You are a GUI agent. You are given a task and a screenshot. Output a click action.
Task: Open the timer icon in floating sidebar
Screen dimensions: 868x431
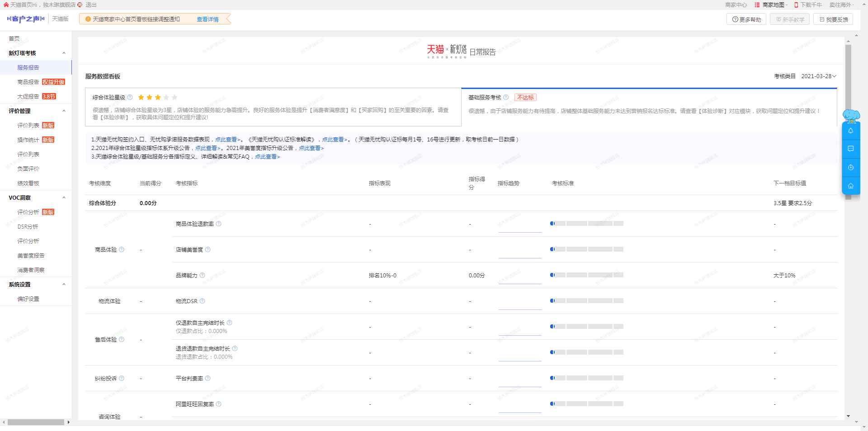coord(850,167)
